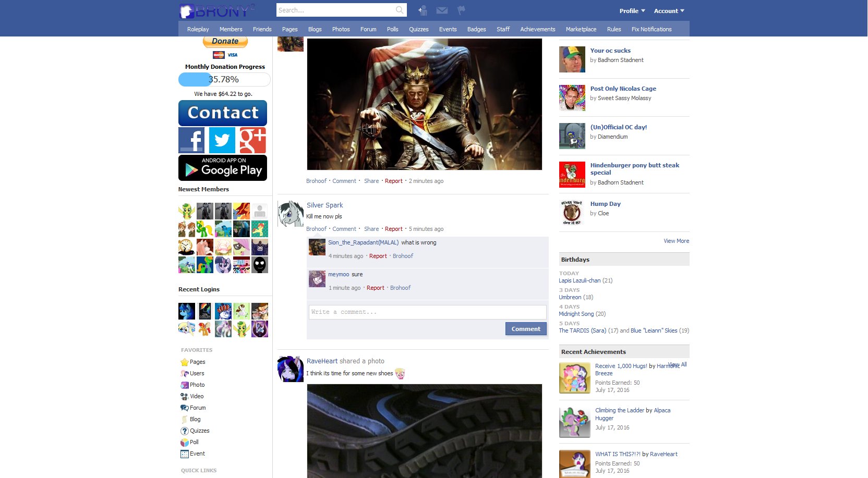
Task: Open Silver Spark profile name link
Action: 324,205
